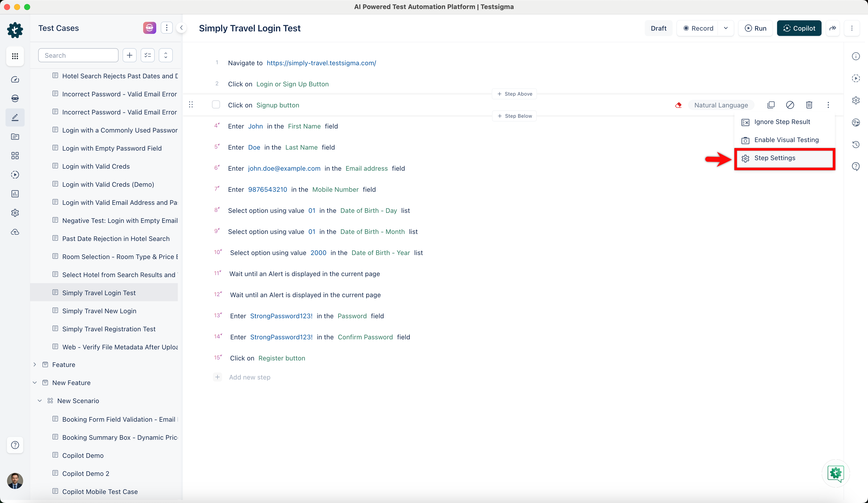Image resolution: width=868 pixels, height=503 pixels.
Task: Click the StrongPassword123! value in step 13
Action: [x=281, y=316]
